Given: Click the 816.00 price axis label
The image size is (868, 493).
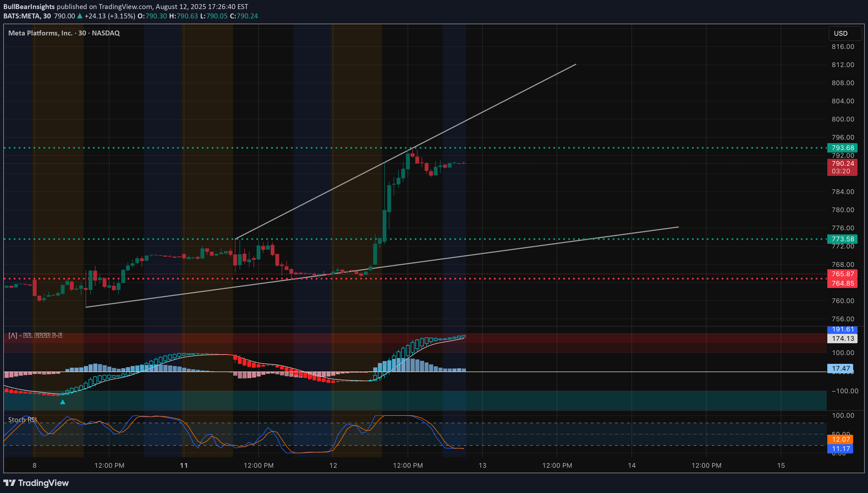Looking at the screenshot, I should coord(843,47).
